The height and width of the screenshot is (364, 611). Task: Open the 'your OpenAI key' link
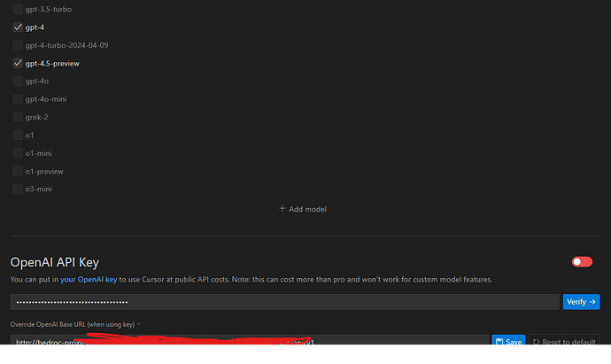tap(89, 280)
